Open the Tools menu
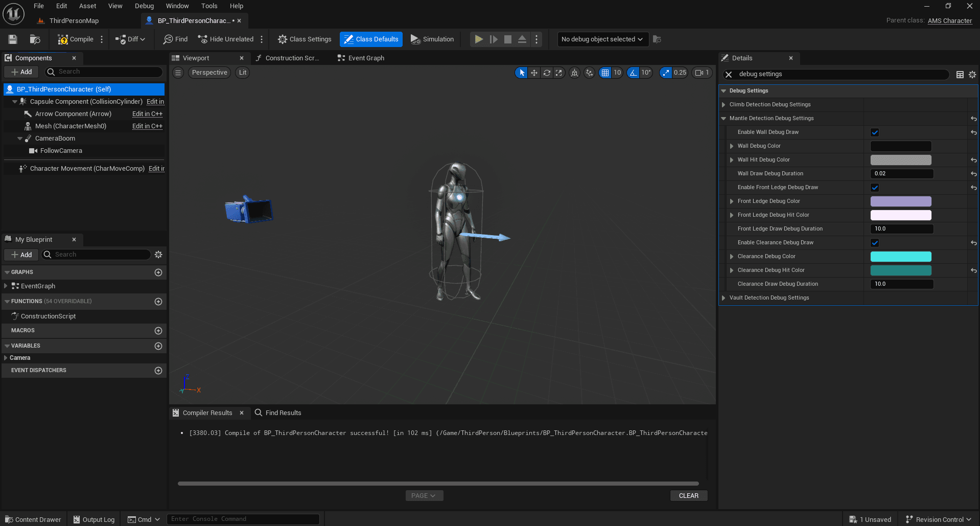This screenshot has height=526, width=980. [209, 6]
